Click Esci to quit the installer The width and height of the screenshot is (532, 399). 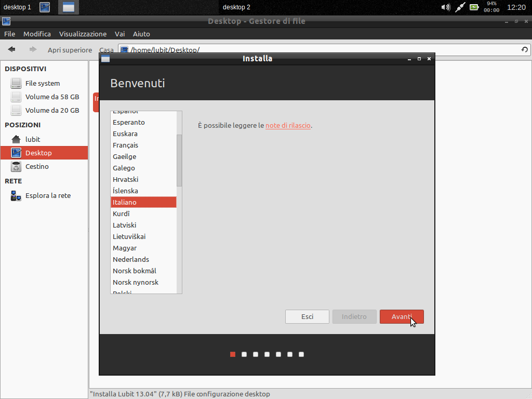pyautogui.click(x=307, y=316)
